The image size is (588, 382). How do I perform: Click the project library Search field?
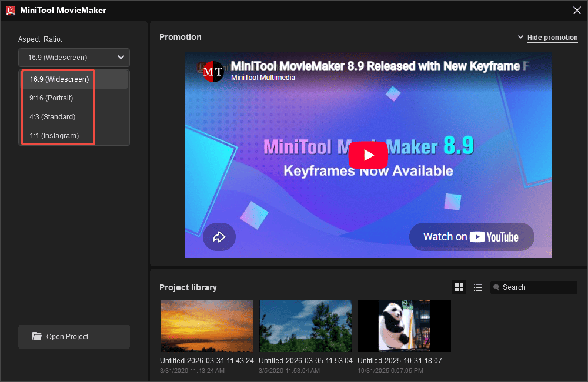(534, 287)
